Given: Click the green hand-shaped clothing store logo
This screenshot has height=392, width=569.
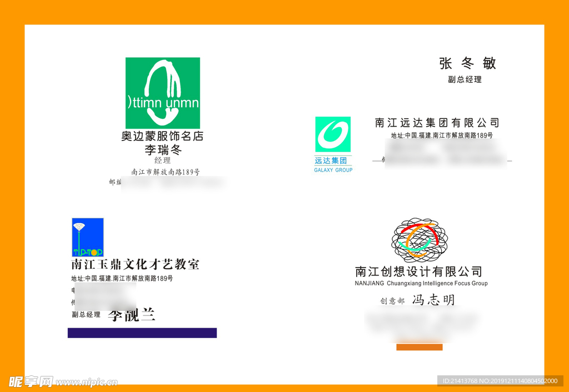Looking at the screenshot, I should point(162,93).
